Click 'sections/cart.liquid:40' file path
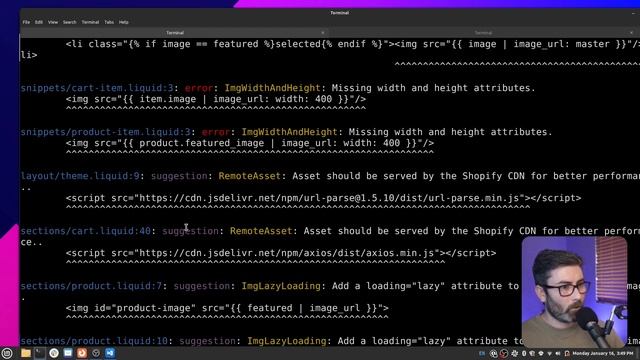Screen dimensions: 640x360 86,231
